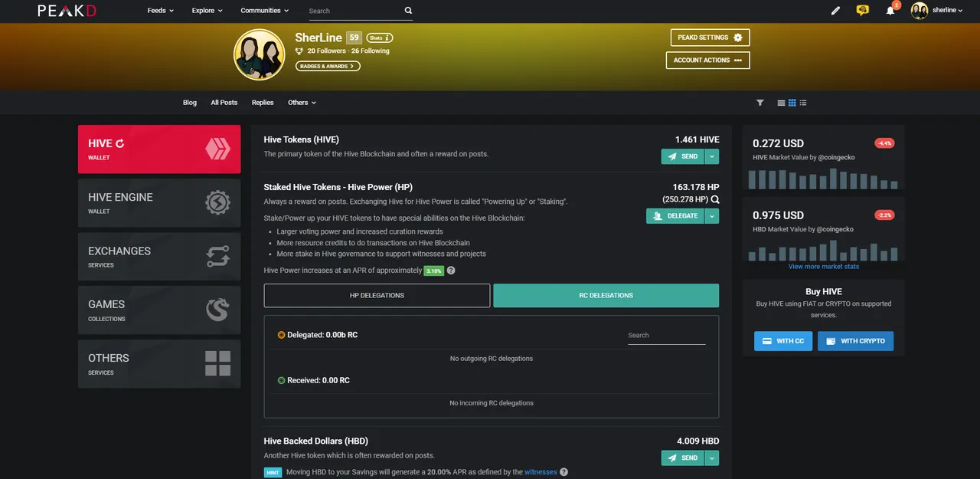Click the Exchanges swap arrows icon
The width and height of the screenshot is (980, 479).
click(217, 257)
